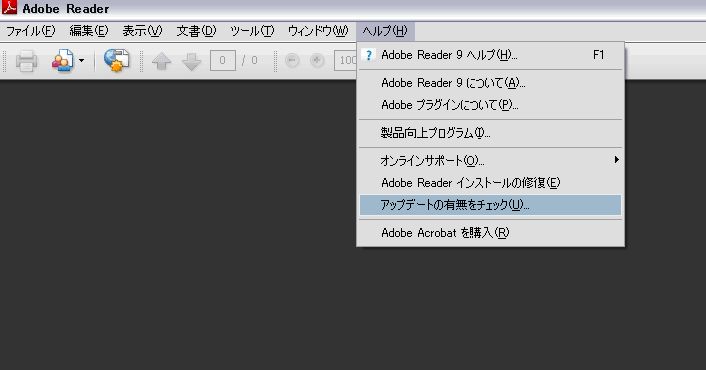Select Adobe Reader 9 ヘルプ(H)

coord(490,55)
